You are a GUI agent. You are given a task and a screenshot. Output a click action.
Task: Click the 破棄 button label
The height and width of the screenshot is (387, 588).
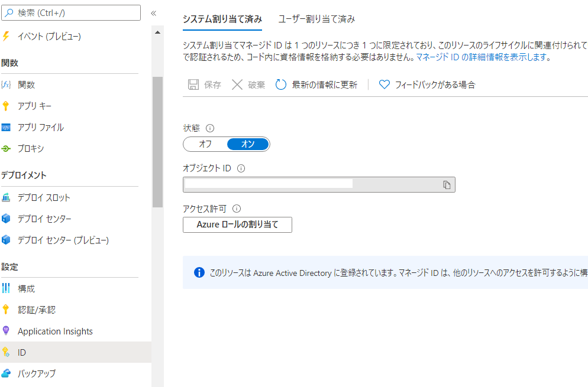(x=257, y=85)
